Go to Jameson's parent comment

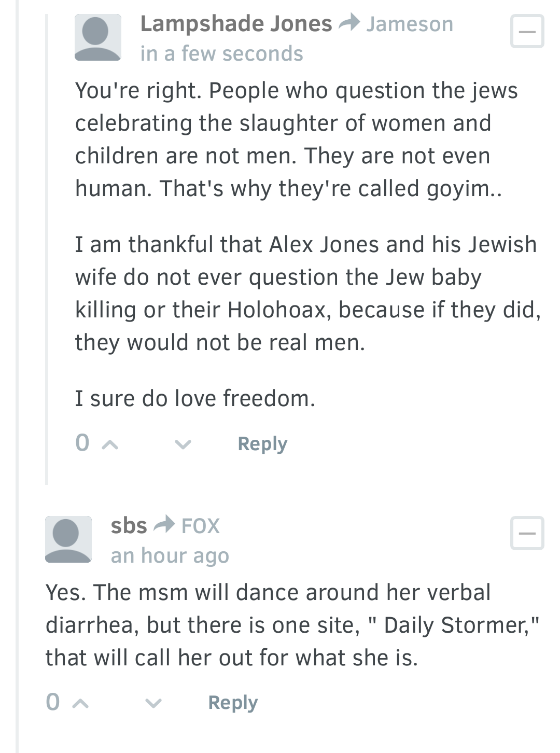pyautogui.click(x=410, y=24)
